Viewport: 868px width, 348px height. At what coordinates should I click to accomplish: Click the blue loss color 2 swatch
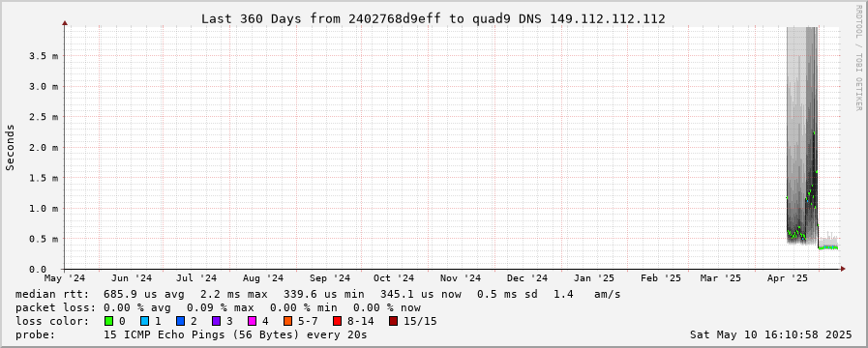180,321
